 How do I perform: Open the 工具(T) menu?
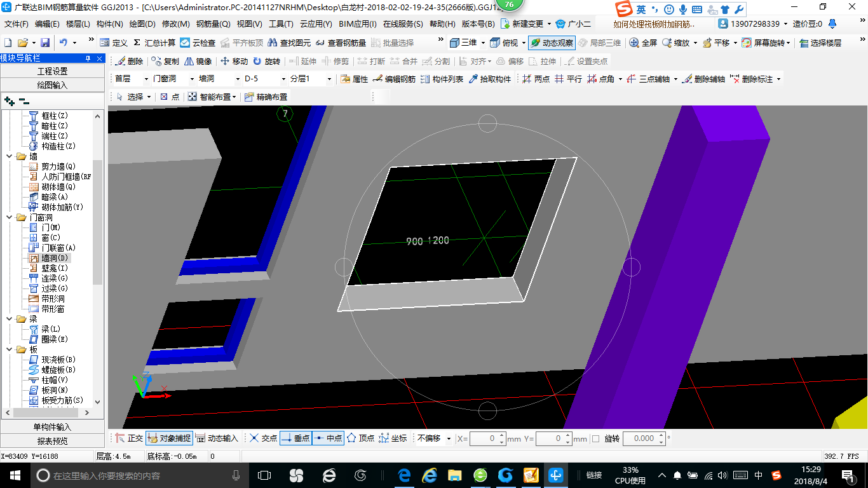tap(281, 24)
